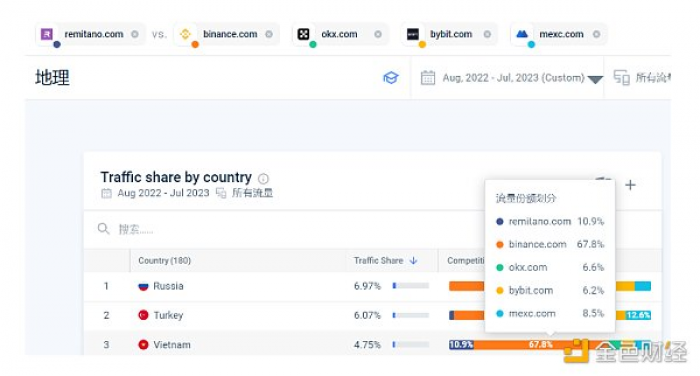Click the Traffic Share sort arrow

[413, 260]
